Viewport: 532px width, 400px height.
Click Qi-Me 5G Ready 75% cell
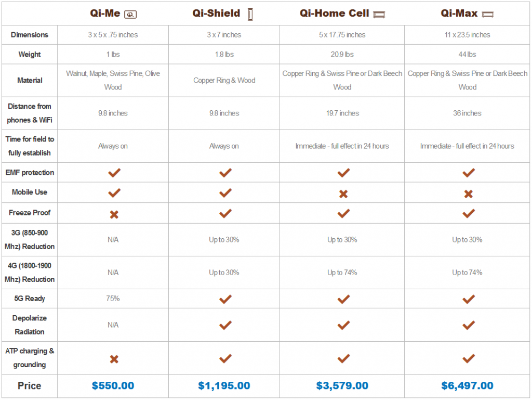[113, 299]
